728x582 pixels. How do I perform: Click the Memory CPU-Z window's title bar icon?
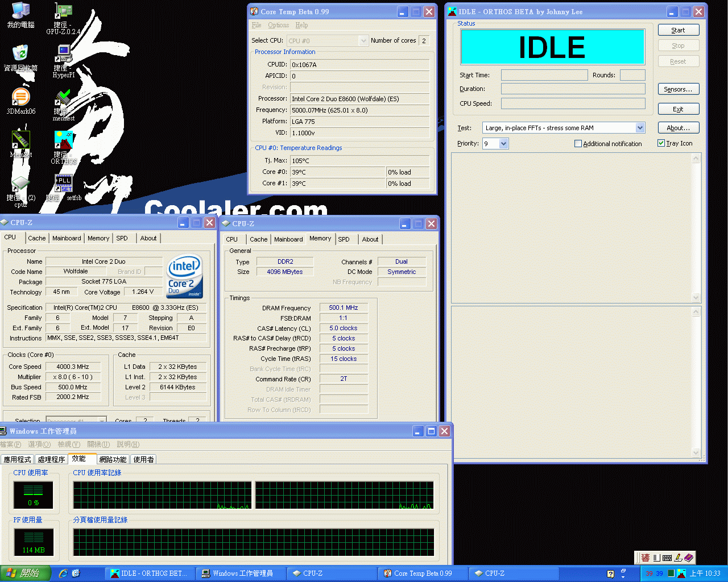226,223
